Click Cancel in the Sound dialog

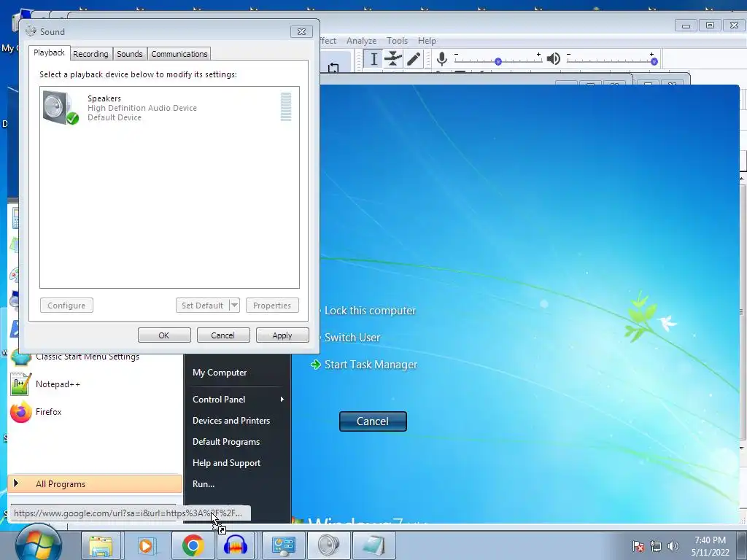[222, 335]
